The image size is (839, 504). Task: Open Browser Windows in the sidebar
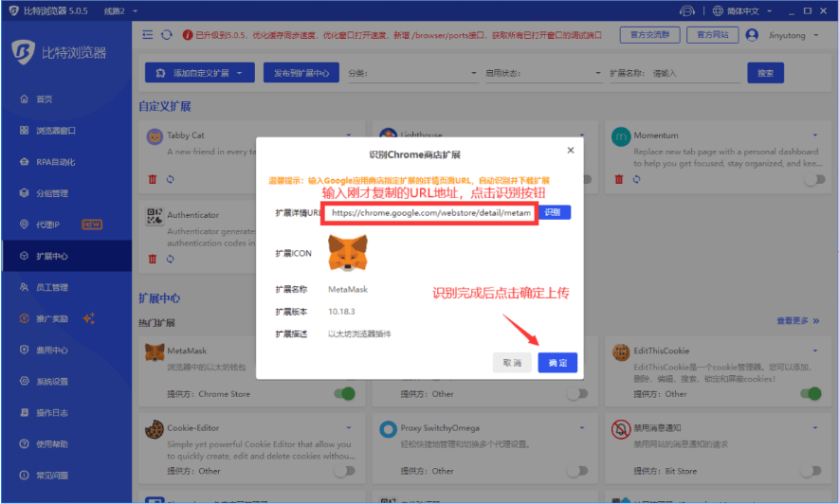point(66,131)
